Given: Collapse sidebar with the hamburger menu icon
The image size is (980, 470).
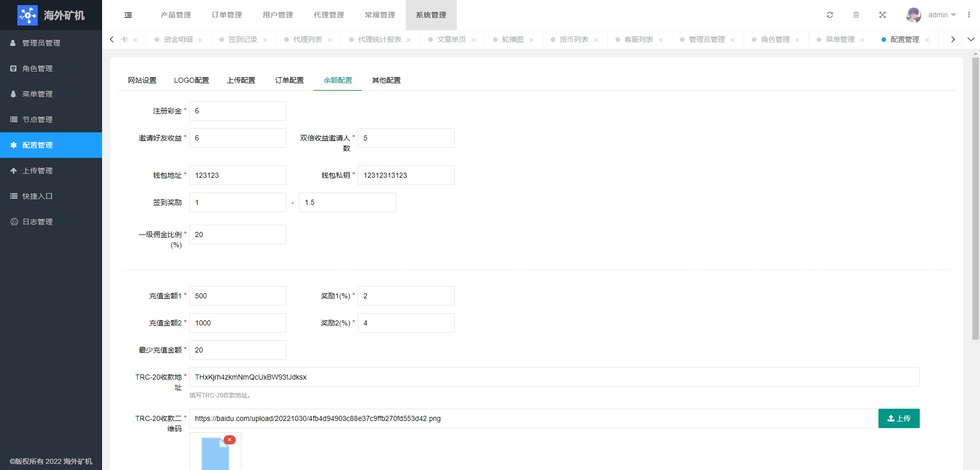Looking at the screenshot, I should tap(128, 15).
